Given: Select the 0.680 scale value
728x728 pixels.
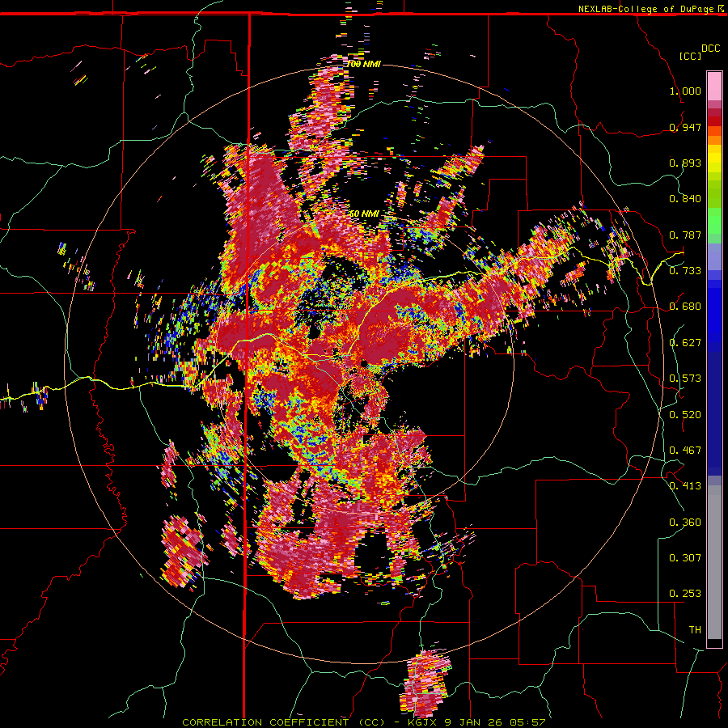Looking at the screenshot, I should coord(685,307).
